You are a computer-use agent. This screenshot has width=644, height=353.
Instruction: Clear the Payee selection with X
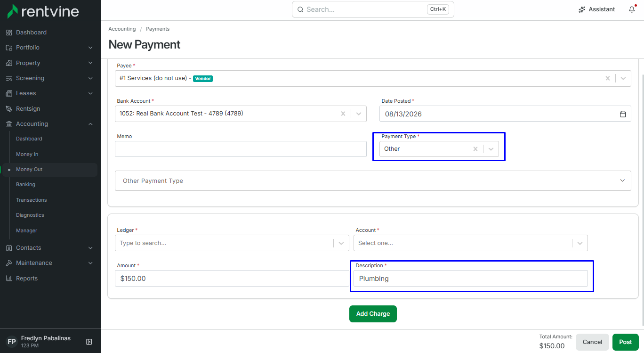[x=608, y=79]
